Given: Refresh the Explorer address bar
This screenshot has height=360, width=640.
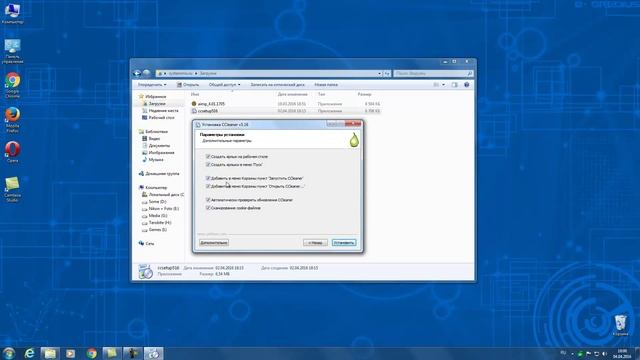Looking at the screenshot, I should coord(387,73).
